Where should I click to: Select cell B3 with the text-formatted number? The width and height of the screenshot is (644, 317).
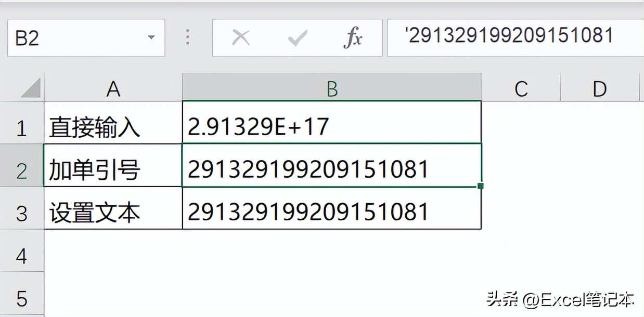[x=332, y=213]
